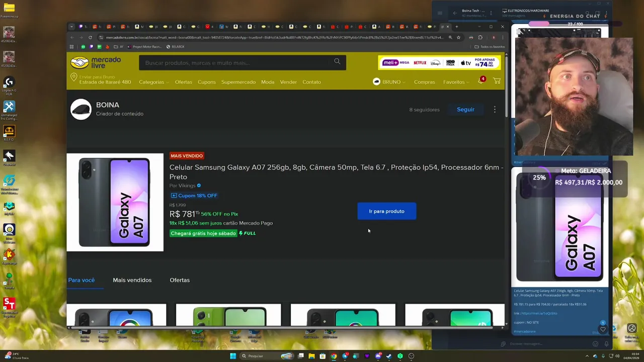Open File Explorer in the taskbar
Viewport: 644px width, 362px height.
point(311,356)
